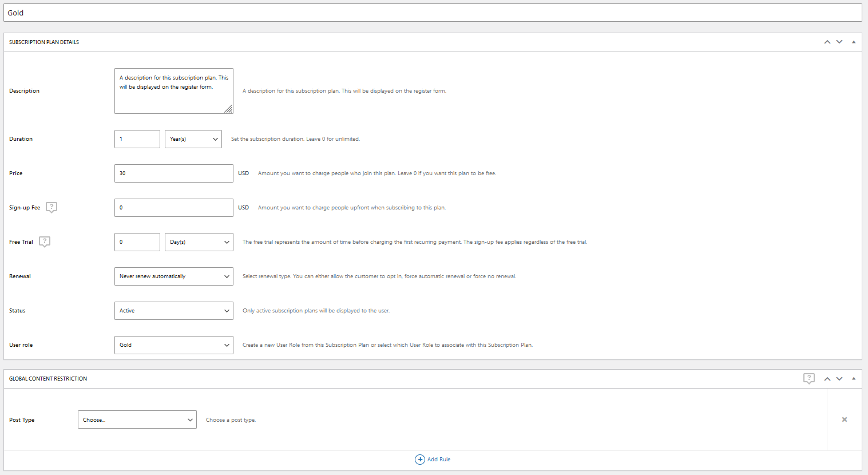Open the Status dropdown set to Active
Image resolution: width=868 pixels, height=475 pixels.
pos(173,311)
